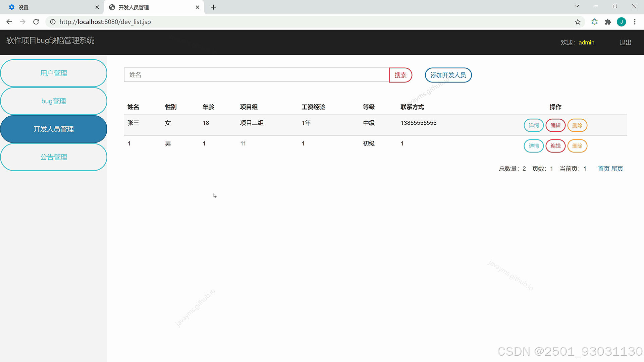The width and height of the screenshot is (644, 362).
Task: Click the browser back arrow
Action: tap(9, 22)
